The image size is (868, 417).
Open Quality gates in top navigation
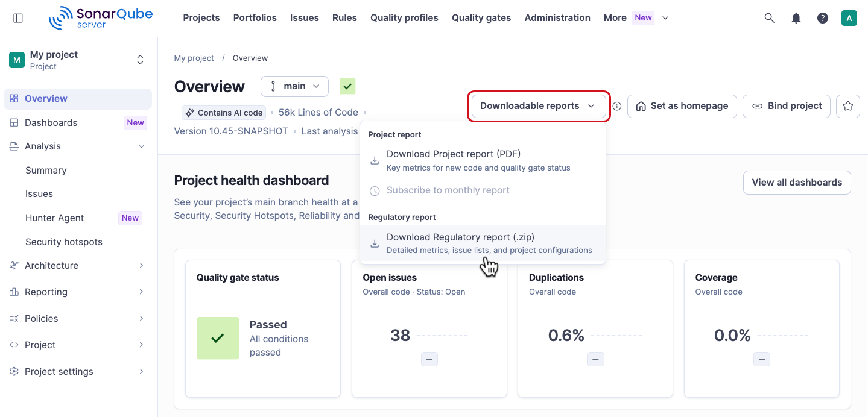(x=481, y=18)
